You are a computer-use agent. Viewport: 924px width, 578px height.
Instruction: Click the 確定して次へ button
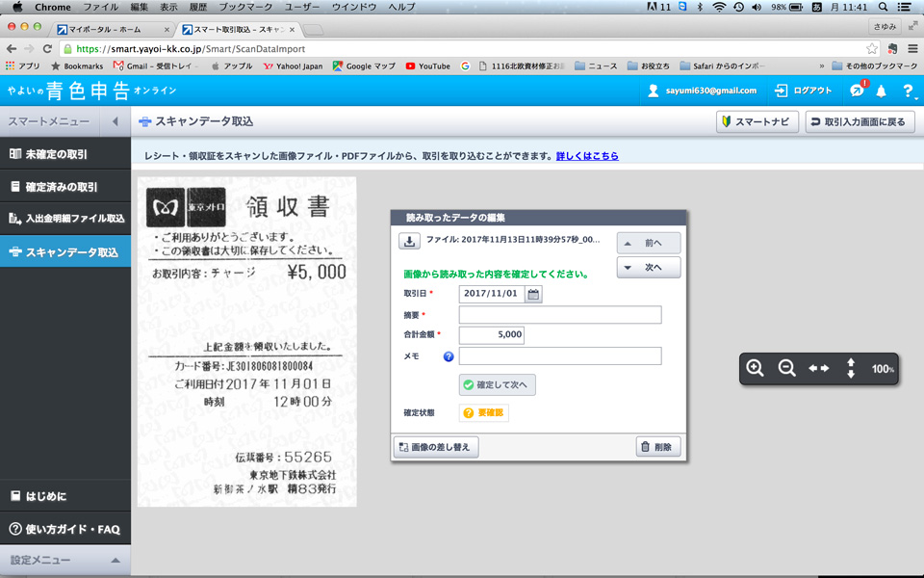click(497, 384)
